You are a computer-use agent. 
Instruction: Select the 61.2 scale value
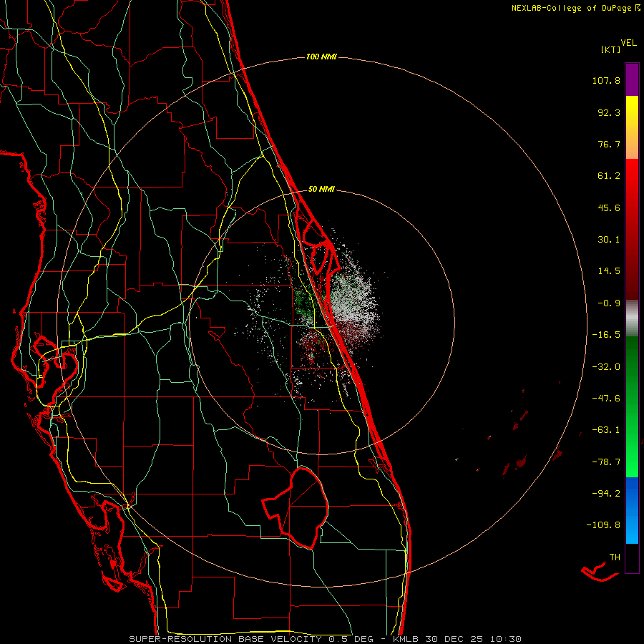[609, 176]
